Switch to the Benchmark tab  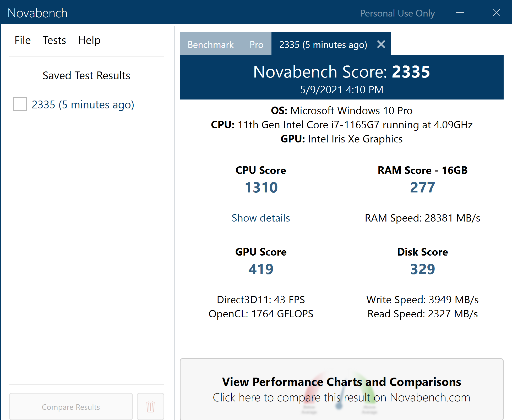point(211,45)
